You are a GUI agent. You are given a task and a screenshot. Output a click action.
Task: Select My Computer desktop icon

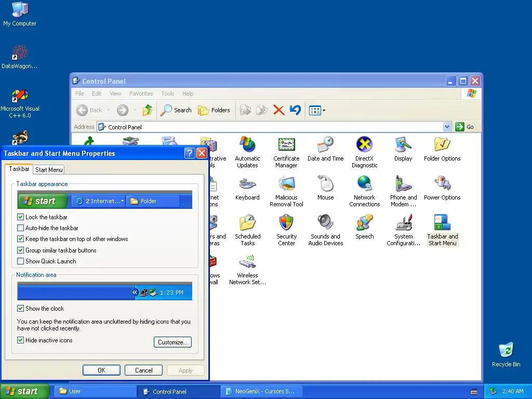20,14
